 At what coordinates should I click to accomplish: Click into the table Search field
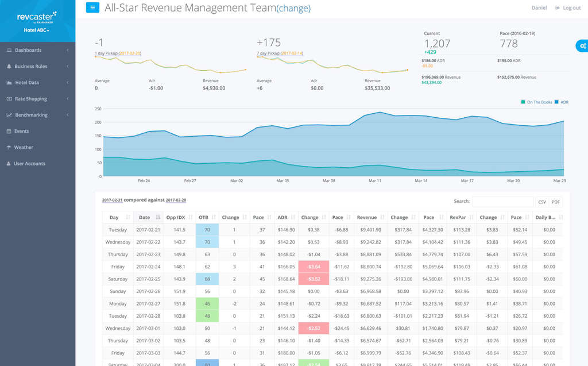[x=502, y=202]
